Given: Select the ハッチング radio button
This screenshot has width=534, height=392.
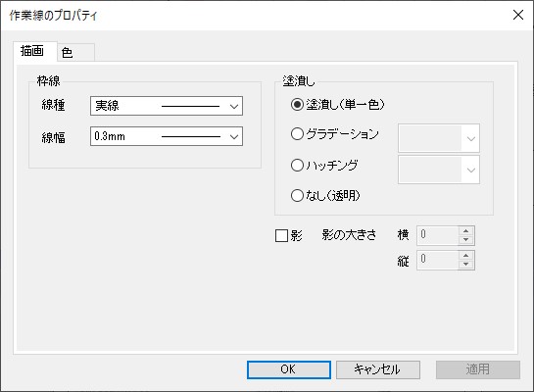Looking at the screenshot, I should 297,166.
